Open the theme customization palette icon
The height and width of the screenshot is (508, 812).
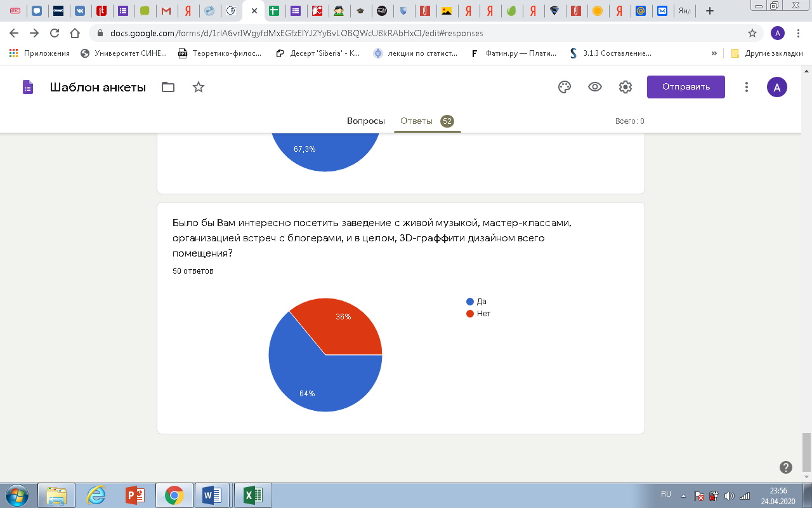pos(565,87)
